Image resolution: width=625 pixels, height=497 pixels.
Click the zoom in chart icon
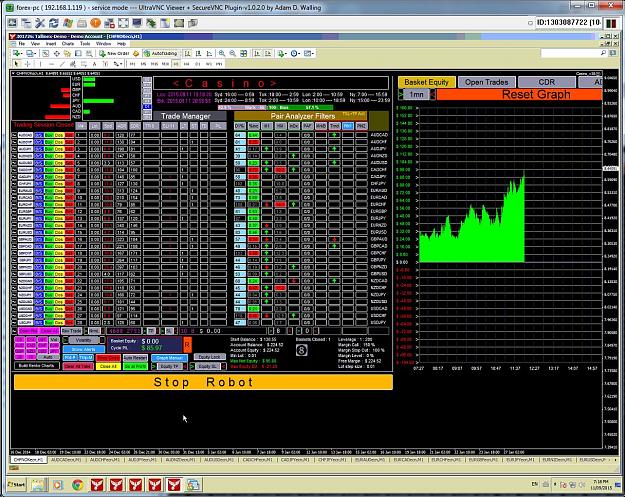click(x=222, y=53)
